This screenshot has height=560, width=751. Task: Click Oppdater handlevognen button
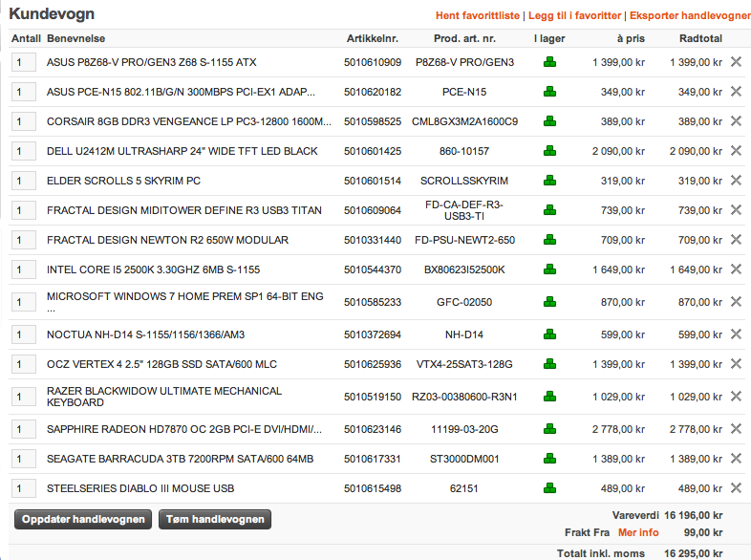click(83, 519)
